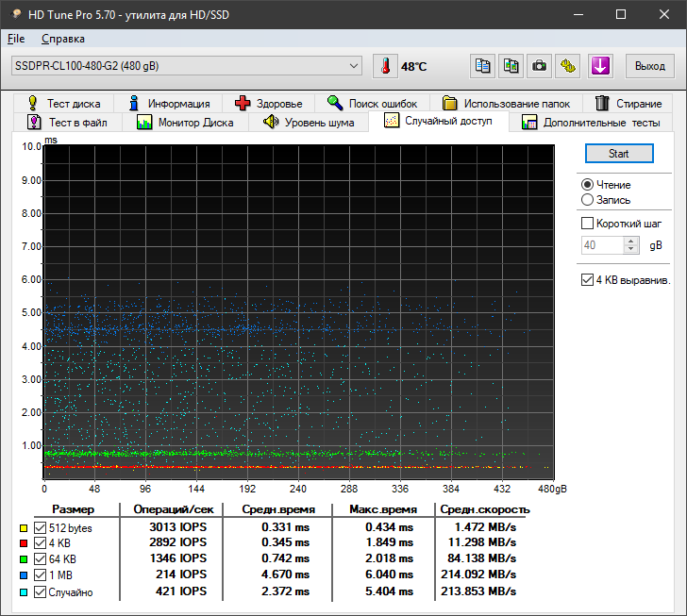Screen dimensions: 687x616
Task: Click the Операций/сек column header
Action: [x=174, y=509]
